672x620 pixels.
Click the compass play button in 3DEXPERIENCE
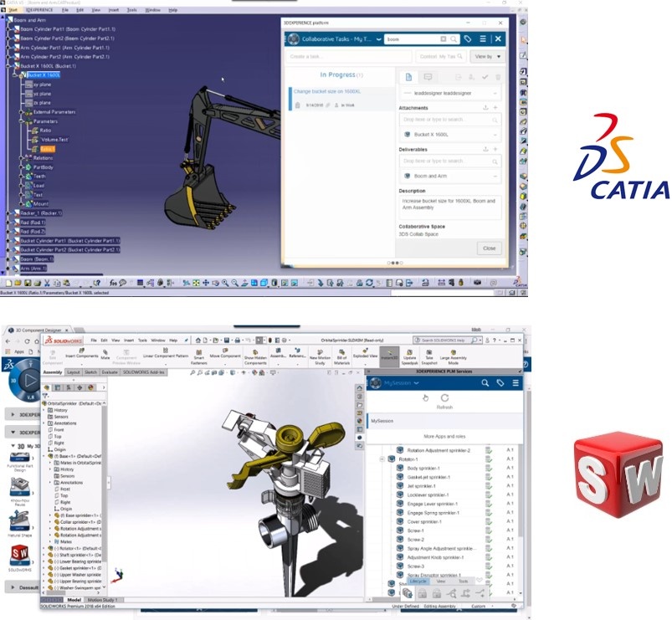coord(30,380)
